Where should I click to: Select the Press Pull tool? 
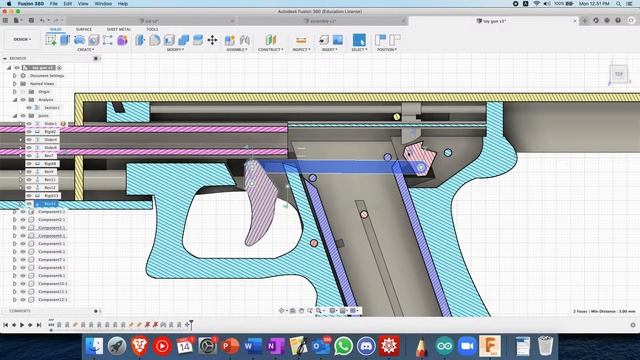click(140, 40)
